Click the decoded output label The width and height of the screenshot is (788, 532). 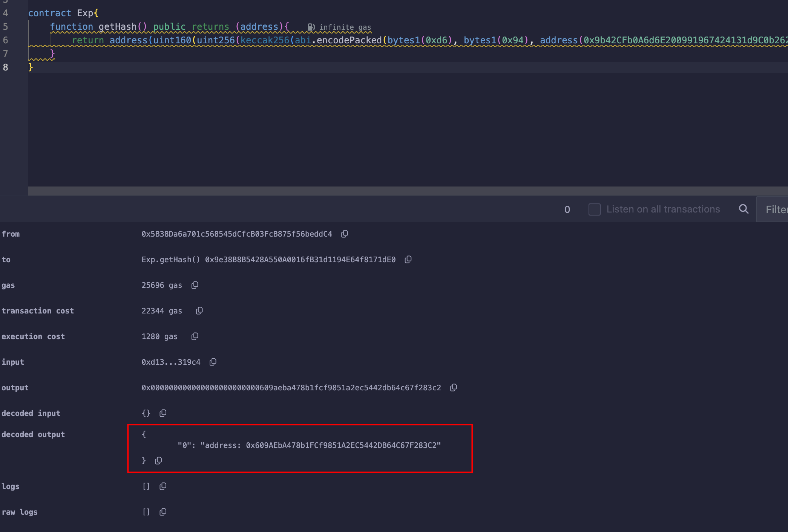(x=33, y=434)
